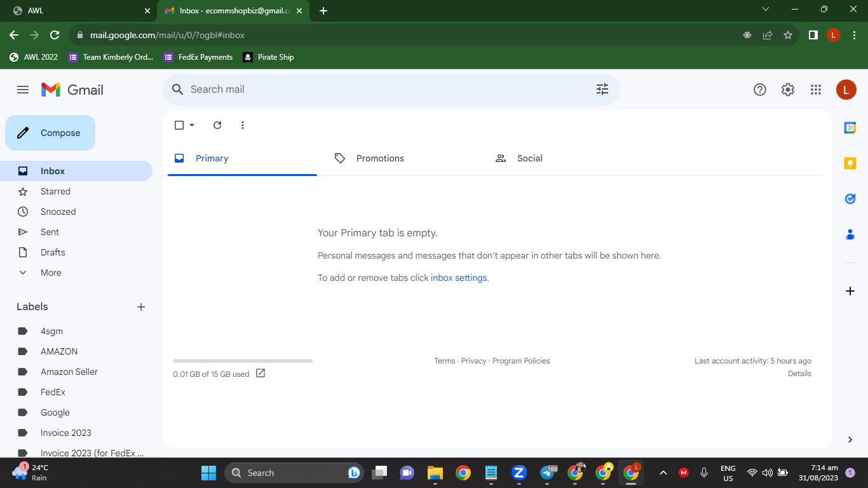This screenshot has width=868, height=488.
Task: Open account activity Details link
Action: [799, 374]
